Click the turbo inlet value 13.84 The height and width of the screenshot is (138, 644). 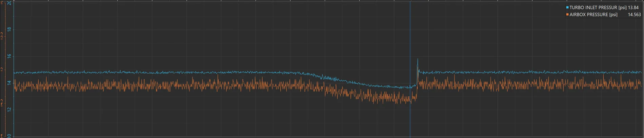click(633, 7)
